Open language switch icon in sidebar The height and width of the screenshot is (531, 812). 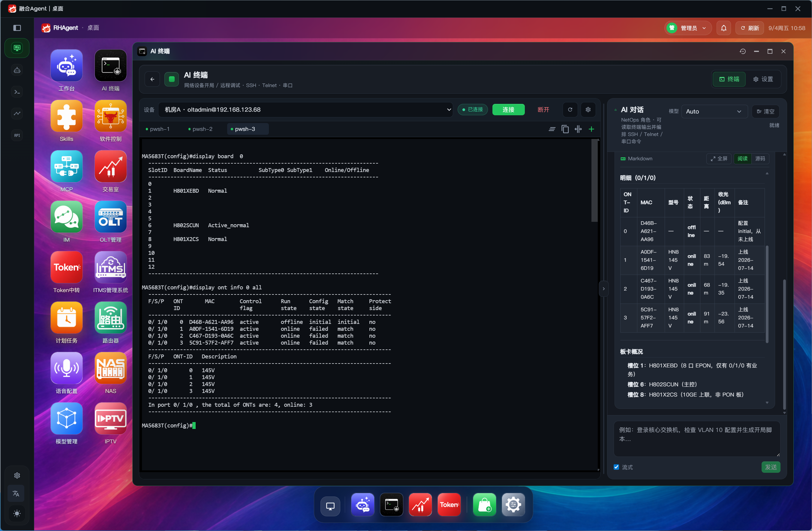click(x=16, y=493)
